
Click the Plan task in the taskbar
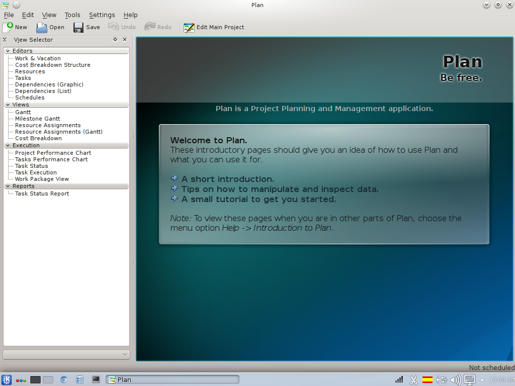coord(172,380)
